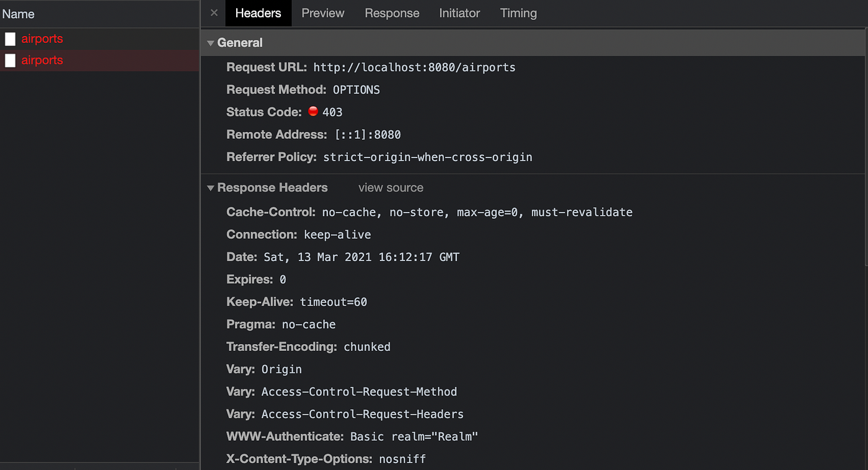Click the Request URL http://localhost:8080/airports value
868x470 pixels.
pyautogui.click(x=414, y=68)
